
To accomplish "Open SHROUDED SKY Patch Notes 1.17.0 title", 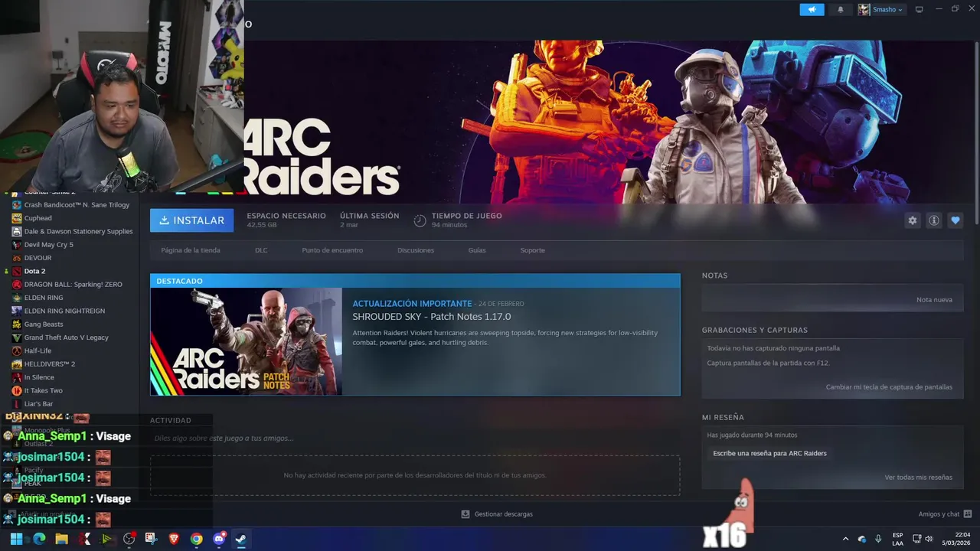I will (432, 317).
